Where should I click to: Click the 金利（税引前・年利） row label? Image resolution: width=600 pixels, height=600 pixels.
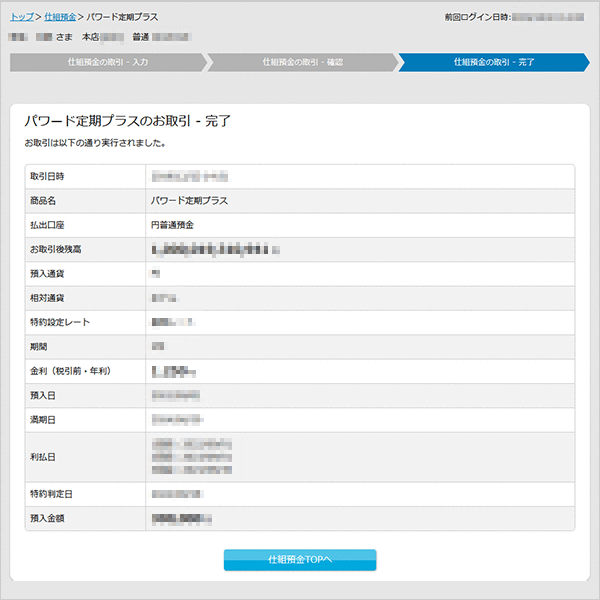pos(70,371)
